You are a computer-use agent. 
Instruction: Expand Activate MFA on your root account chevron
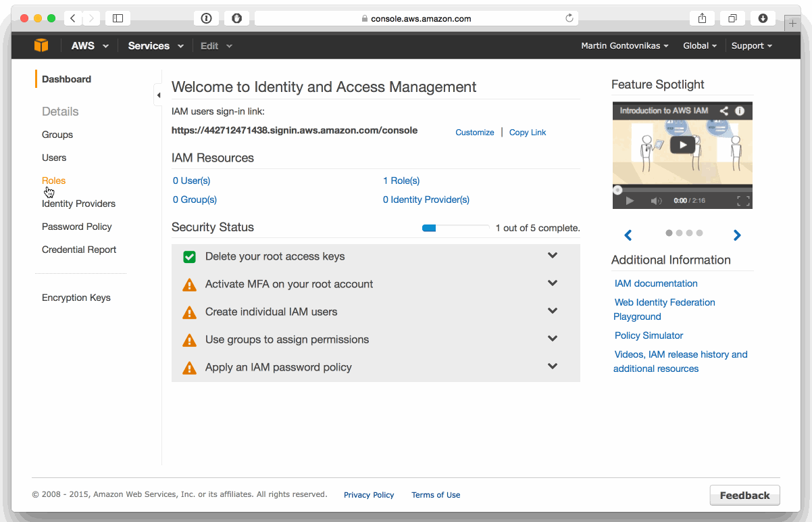[x=553, y=283]
